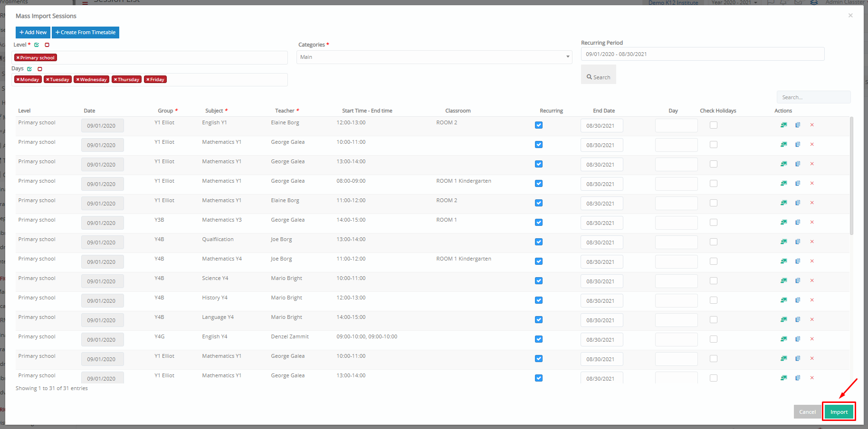Screen dimensions: 868x429
Task: Remove the Thursday day tag
Action: (x=115, y=79)
